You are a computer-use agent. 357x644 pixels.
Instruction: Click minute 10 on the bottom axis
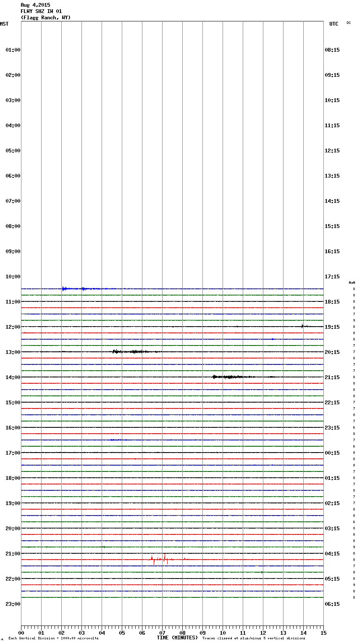tap(223, 633)
